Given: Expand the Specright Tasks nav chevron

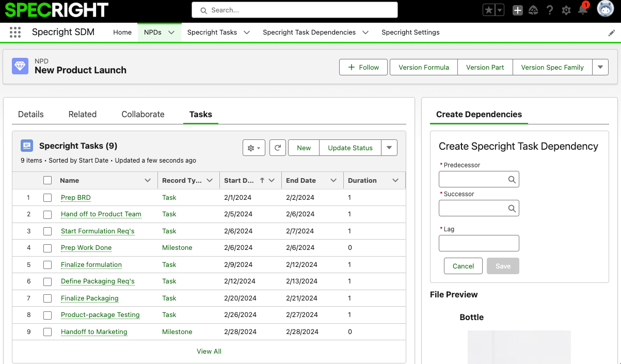Looking at the screenshot, I should 247,32.
